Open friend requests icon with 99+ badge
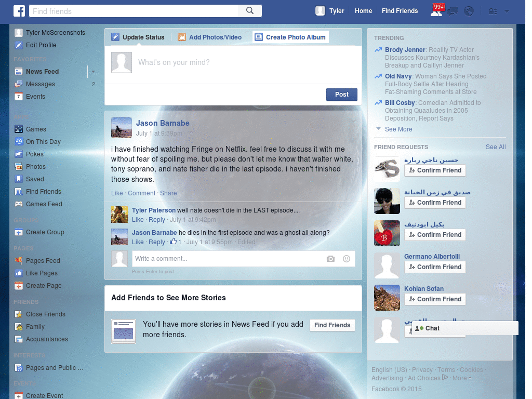532x399 pixels. pyautogui.click(x=437, y=11)
